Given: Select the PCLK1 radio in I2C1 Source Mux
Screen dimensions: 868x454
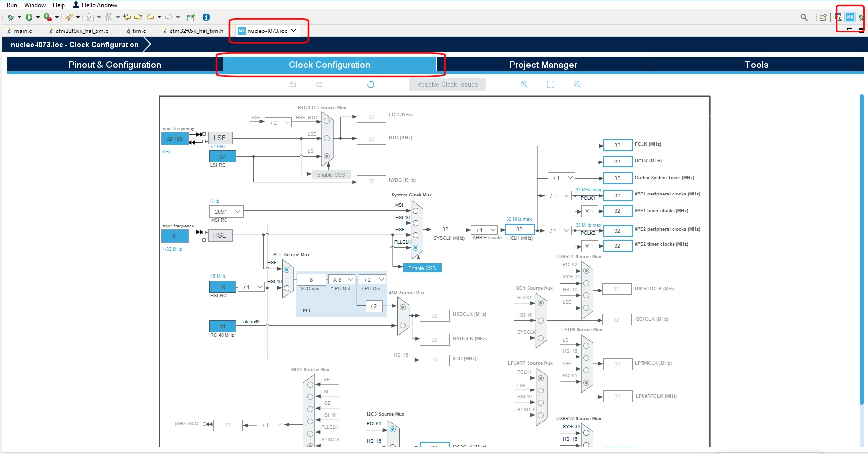Looking at the screenshot, I should [541, 303].
